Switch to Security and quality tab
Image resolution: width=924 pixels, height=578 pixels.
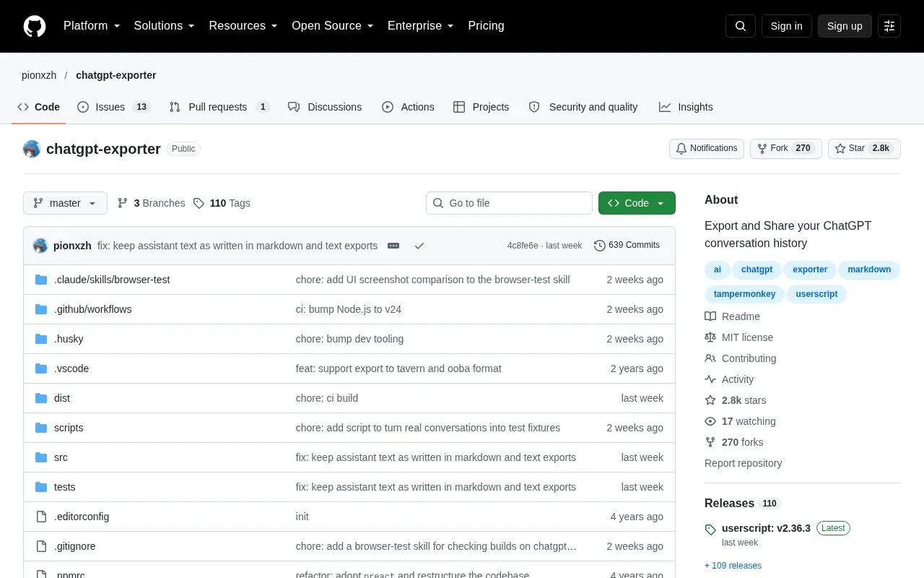(x=583, y=107)
